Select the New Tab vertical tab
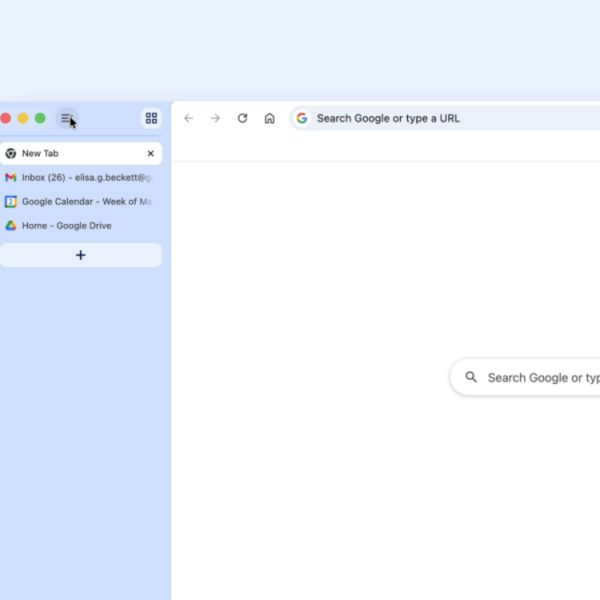Screen dimensions: 600x600 point(81,153)
